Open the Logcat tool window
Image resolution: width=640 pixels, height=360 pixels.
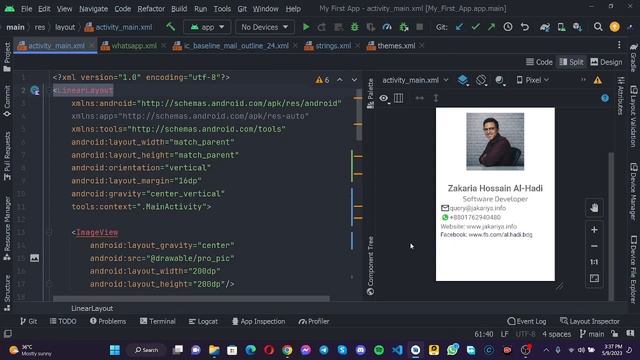coord(203,321)
